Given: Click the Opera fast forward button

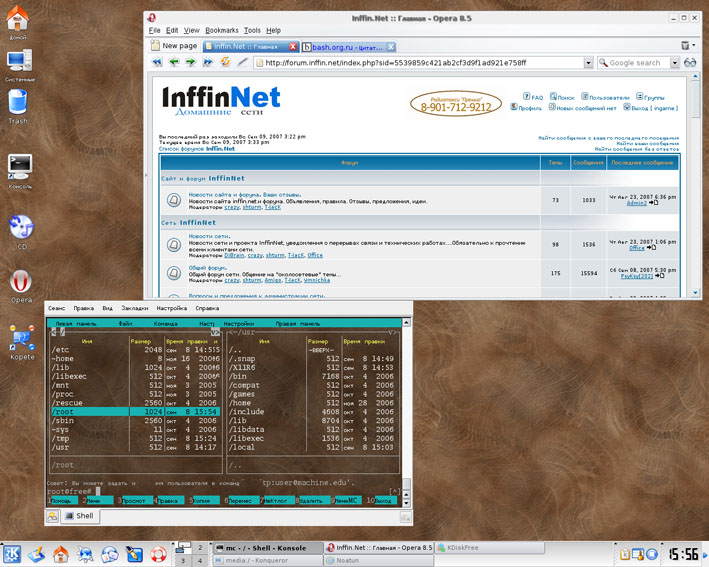Looking at the screenshot, I should [x=208, y=62].
